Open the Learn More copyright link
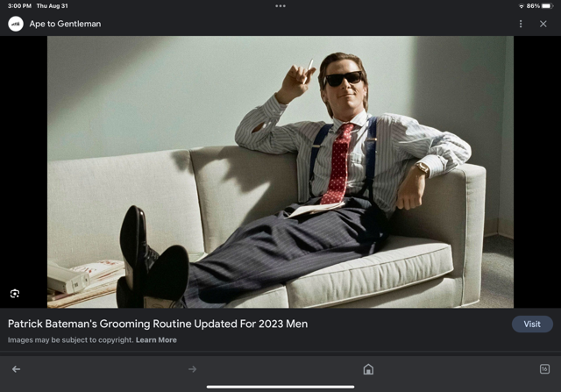 [156, 340]
